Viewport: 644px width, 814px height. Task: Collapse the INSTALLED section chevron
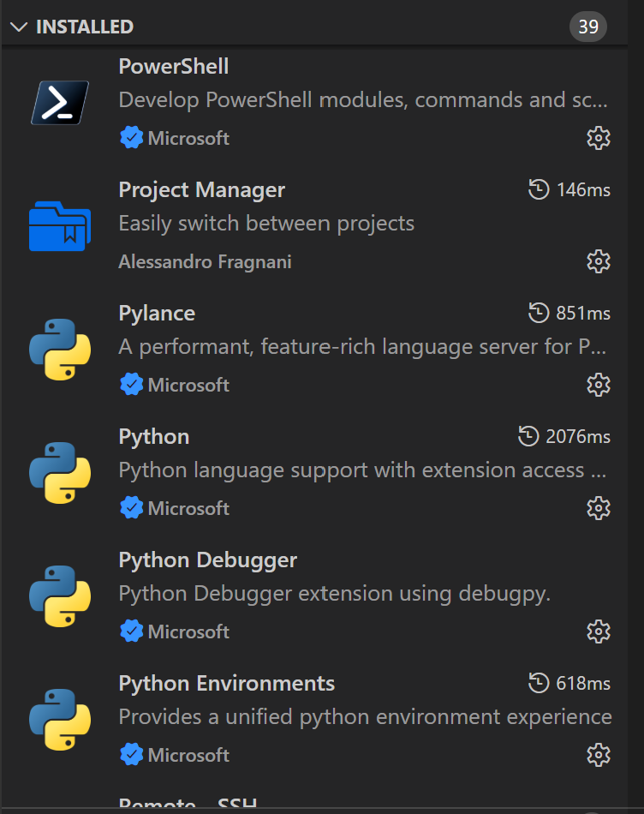(x=19, y=27)
